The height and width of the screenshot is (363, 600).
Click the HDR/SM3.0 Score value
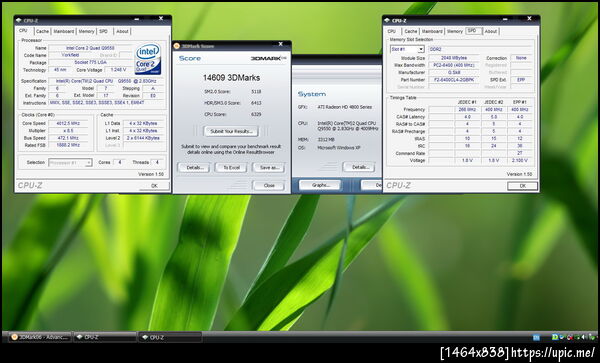click(x=256, y=103)
